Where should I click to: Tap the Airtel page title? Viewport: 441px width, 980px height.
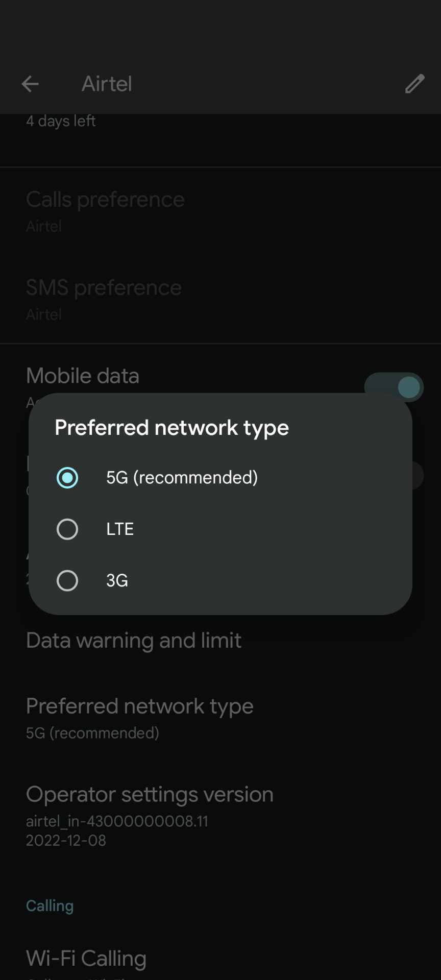(x=107, y=84)
